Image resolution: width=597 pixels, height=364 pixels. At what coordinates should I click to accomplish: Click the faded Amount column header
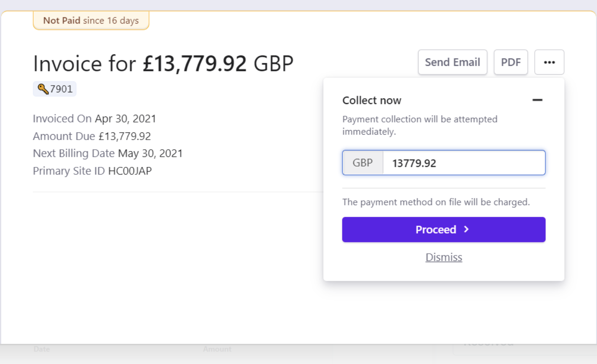217,349
